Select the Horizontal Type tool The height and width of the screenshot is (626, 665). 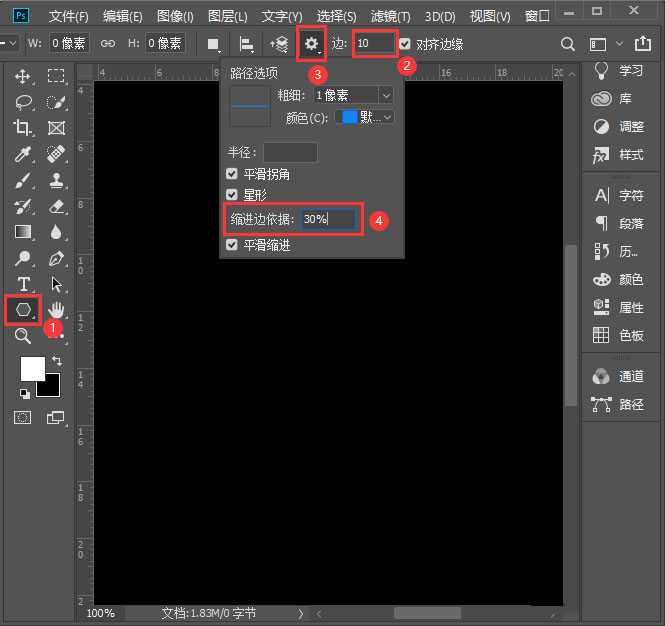tap(23, 285)
